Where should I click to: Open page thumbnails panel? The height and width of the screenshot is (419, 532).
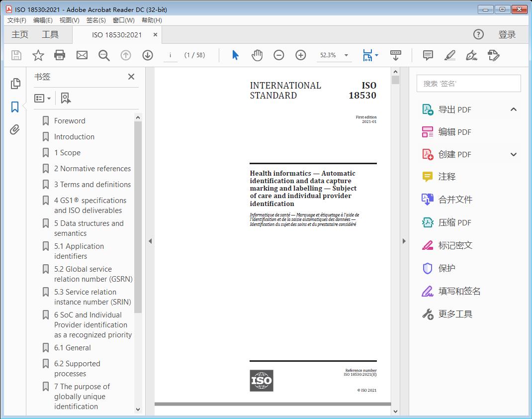(15, 84)
